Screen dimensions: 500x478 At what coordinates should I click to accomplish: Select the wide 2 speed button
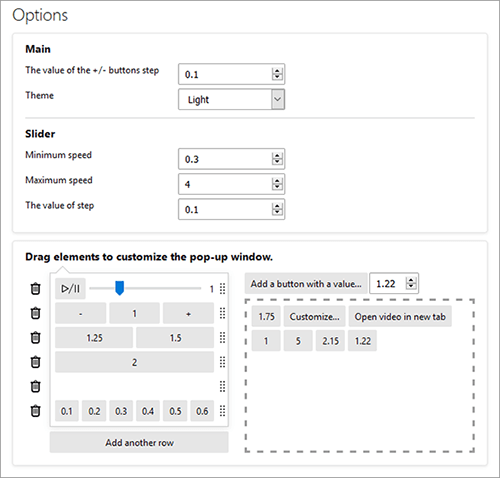click(x=134, y=362)
